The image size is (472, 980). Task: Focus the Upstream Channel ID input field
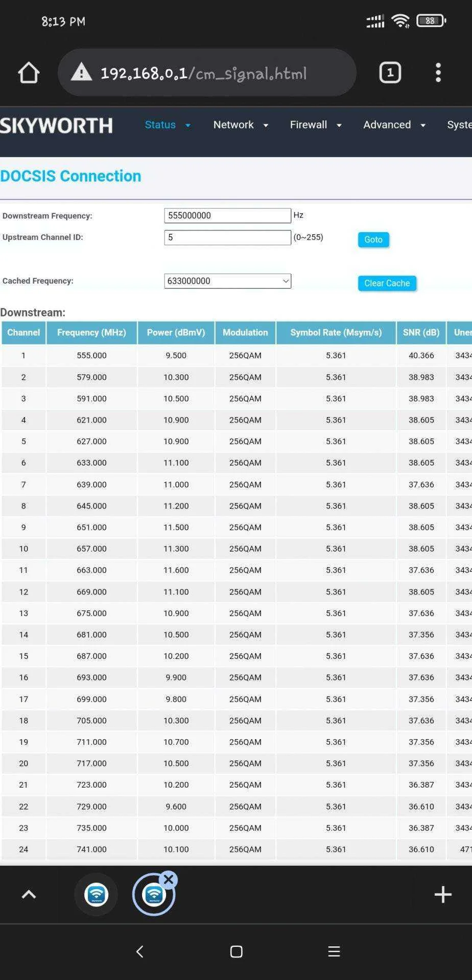pos(228,237)
